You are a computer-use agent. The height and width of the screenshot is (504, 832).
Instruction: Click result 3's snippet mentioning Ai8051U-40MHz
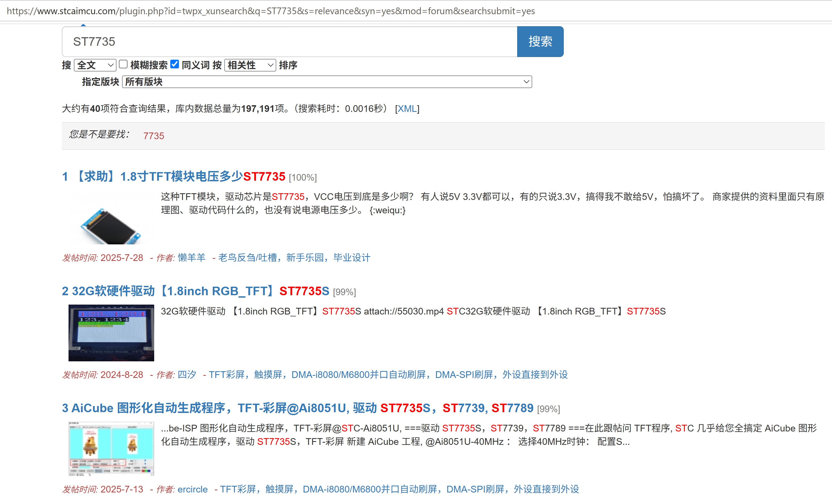[489, 435]
